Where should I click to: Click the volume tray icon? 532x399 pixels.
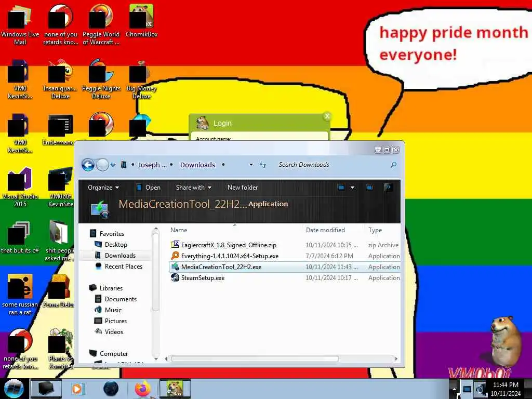pyautogui.click(x=480, y=390)
